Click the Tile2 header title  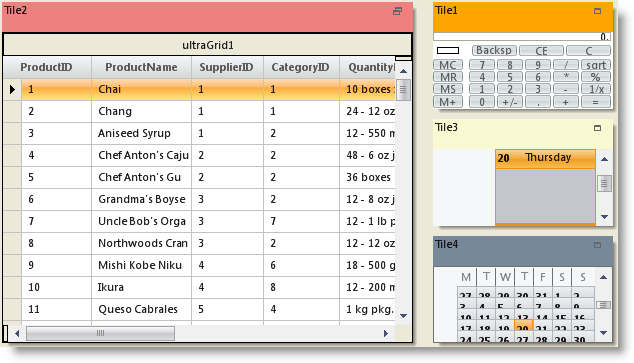tap(15, 11)
